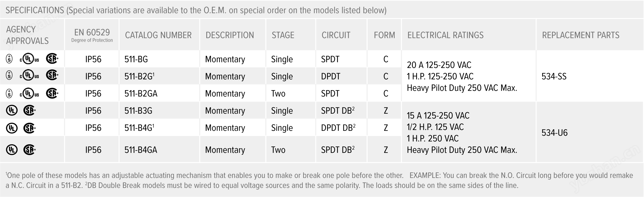Image resolution: width=644 pixels, height=197 pixels.
Task: Click the AGENCY APPROVALS header cell
Action: pyautogui.click(x=27, y=35)
